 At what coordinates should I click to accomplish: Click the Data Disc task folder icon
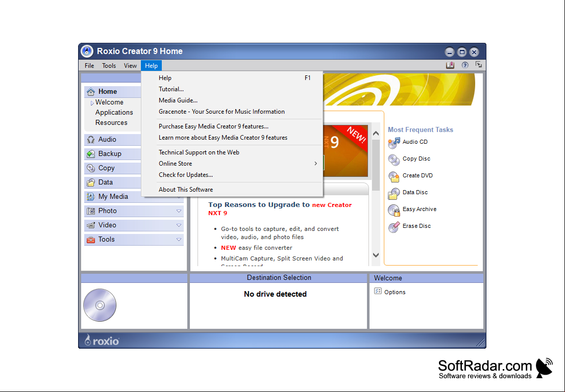coord(394,193)
